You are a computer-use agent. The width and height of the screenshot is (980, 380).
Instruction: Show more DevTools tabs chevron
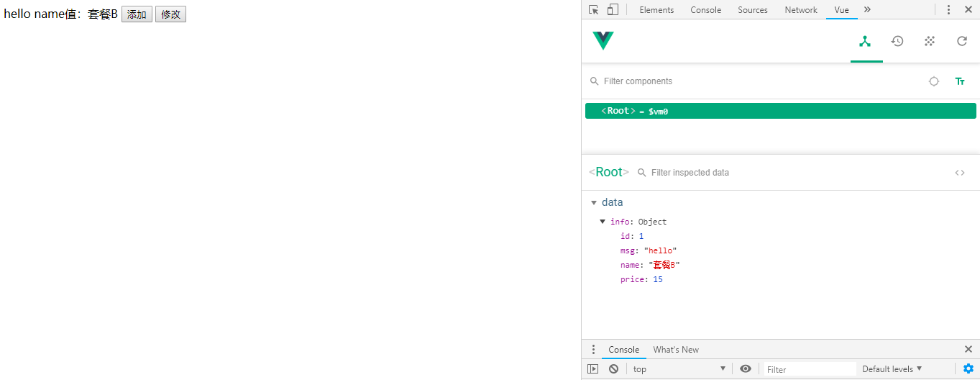867,9
